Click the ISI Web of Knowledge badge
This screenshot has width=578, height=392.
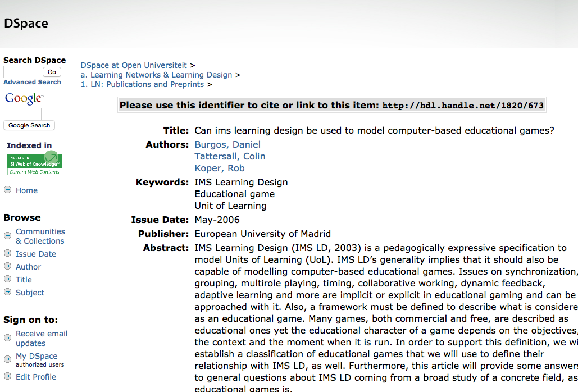34,163
